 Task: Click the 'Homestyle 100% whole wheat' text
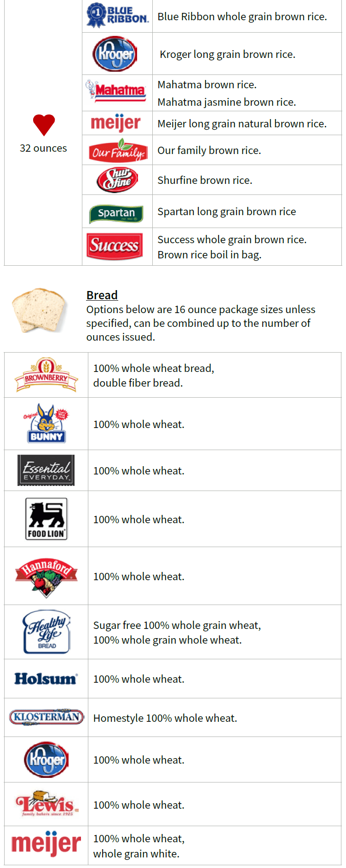point(165,718)
